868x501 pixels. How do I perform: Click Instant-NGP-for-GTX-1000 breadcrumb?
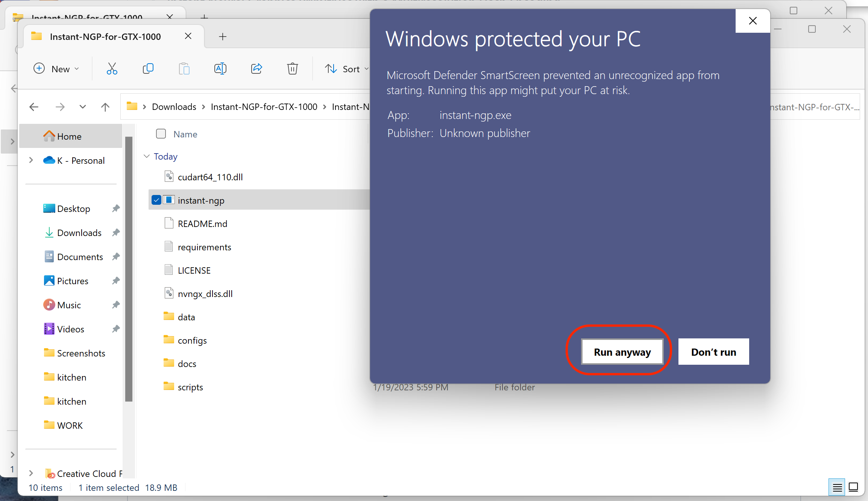(x=264, y=107)
